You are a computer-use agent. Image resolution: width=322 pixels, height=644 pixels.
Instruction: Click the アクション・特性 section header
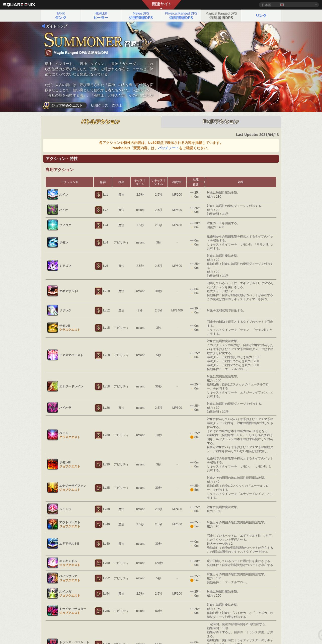(161, 159)
